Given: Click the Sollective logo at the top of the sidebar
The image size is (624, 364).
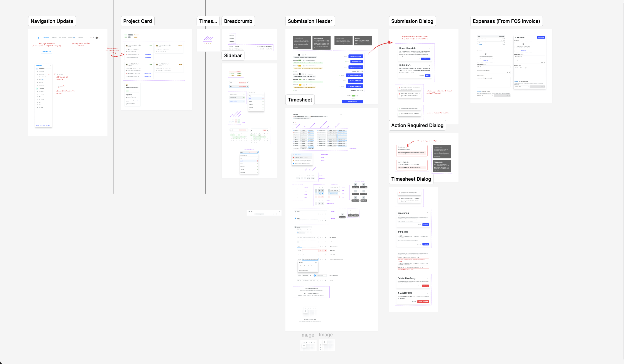Looking at the screenshot, I should pyautogui.click(x=39, y=66).
